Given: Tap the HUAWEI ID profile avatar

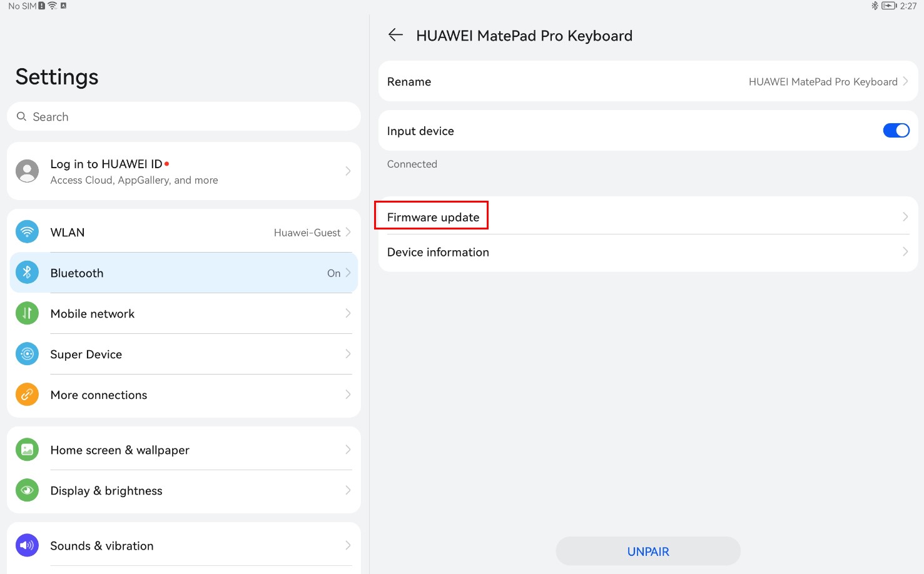Looking at the screenshot, I should pyautogui.click(x=27, y=171).
